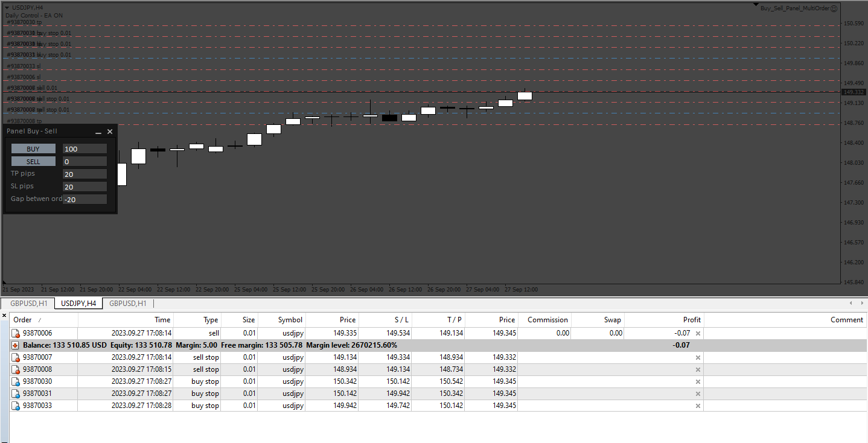Open the USDJPY,H4 chart dropdown arrow

tap(7, 7)
